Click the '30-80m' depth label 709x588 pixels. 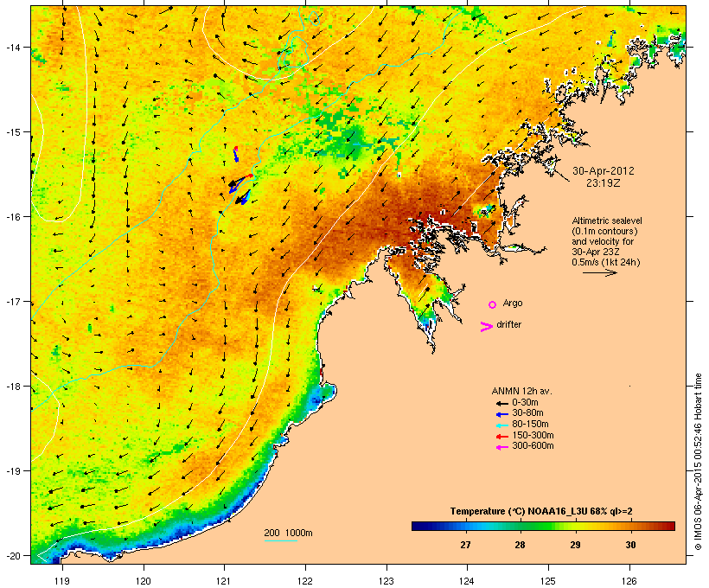pyautogui.click(x=527, y=413)
